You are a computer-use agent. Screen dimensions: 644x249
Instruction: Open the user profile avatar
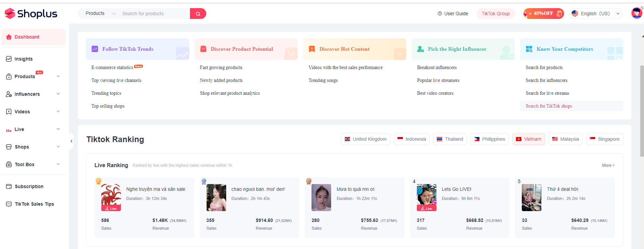tap(637, 13)
